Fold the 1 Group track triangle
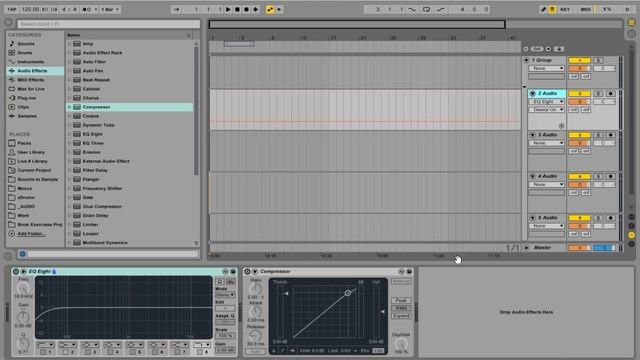This screenshot has width=640, height=360. point(527,60)
